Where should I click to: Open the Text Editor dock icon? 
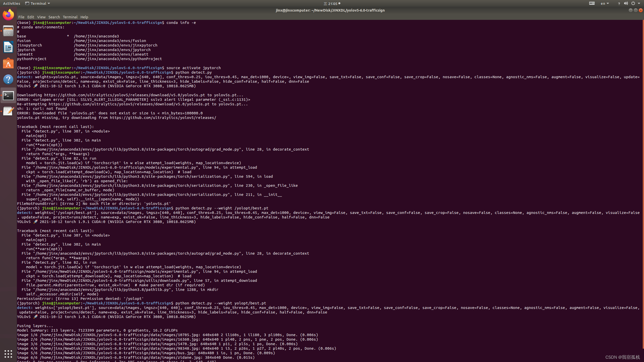point(8,111)
